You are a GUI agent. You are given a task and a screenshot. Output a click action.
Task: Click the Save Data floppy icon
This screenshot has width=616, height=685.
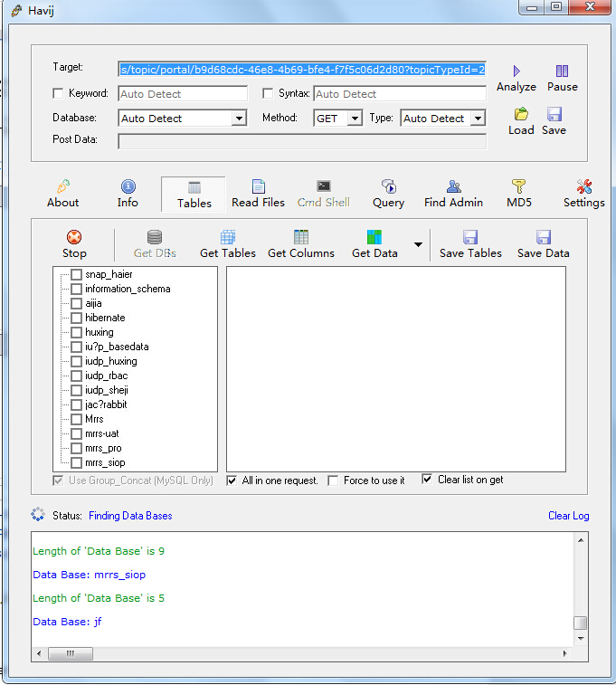[544, 237]
